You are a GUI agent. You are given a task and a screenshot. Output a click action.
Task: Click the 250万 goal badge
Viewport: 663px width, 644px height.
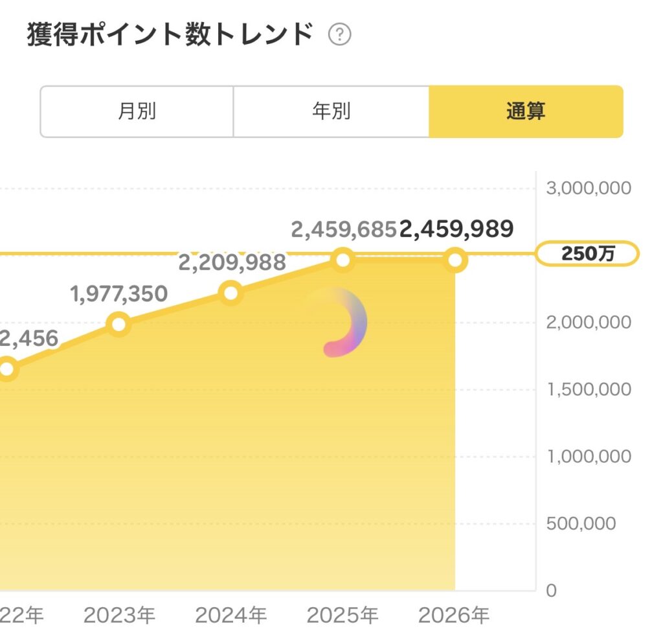(x=587, y=254)
